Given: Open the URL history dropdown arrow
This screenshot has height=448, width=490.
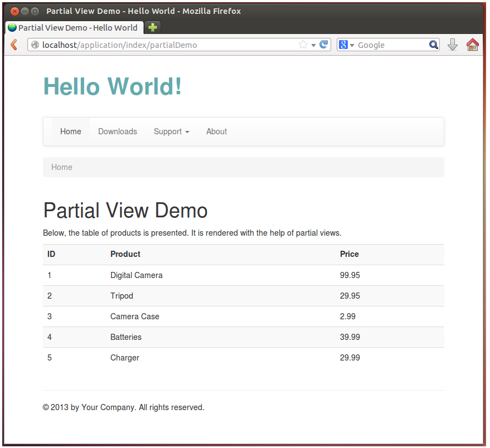Looking at the screenshot, I should (x=313, y=45).
